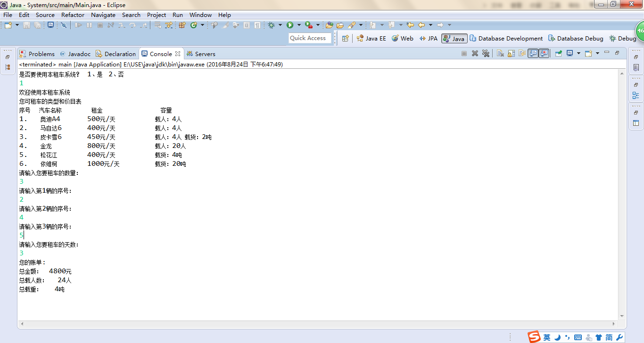
Task: Open the Run menu
Action: tap(178, 15)
